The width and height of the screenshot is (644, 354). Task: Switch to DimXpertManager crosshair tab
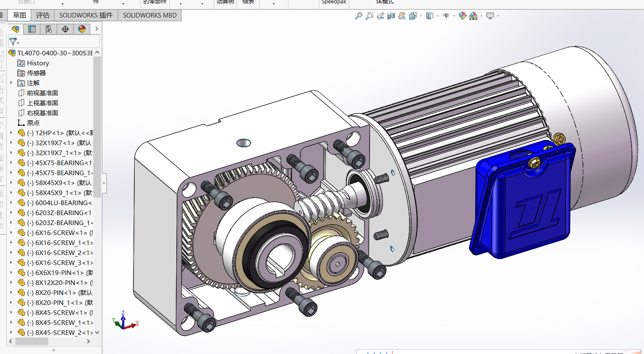pyautogui.click(x=65, y=29)
